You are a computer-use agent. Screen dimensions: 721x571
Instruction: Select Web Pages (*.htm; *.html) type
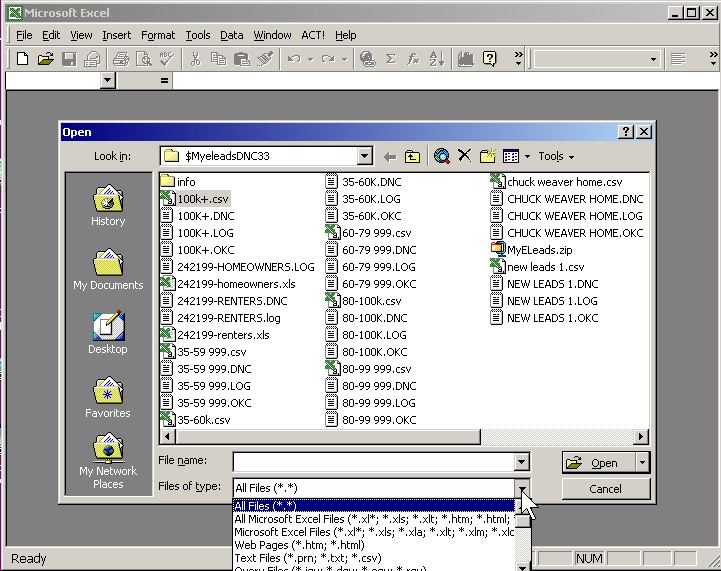pyautogui.click(x=374, y=545)
